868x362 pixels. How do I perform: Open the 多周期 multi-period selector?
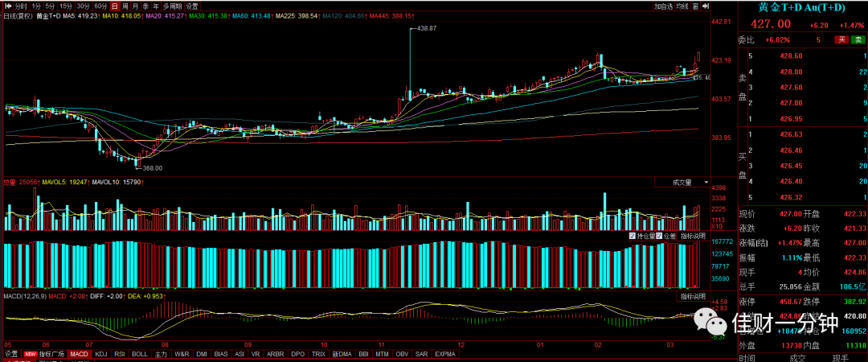173,6
